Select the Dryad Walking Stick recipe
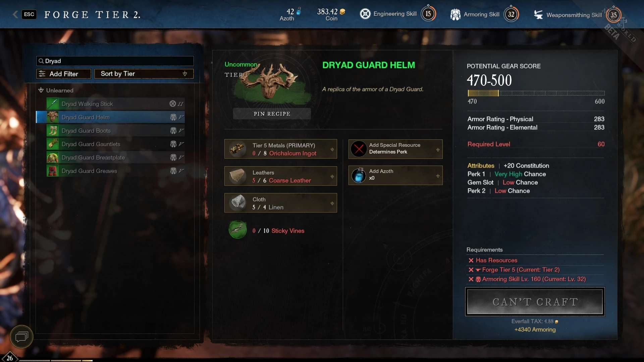The height and width of the screenshot is (362, 644). tap(115, 104)
